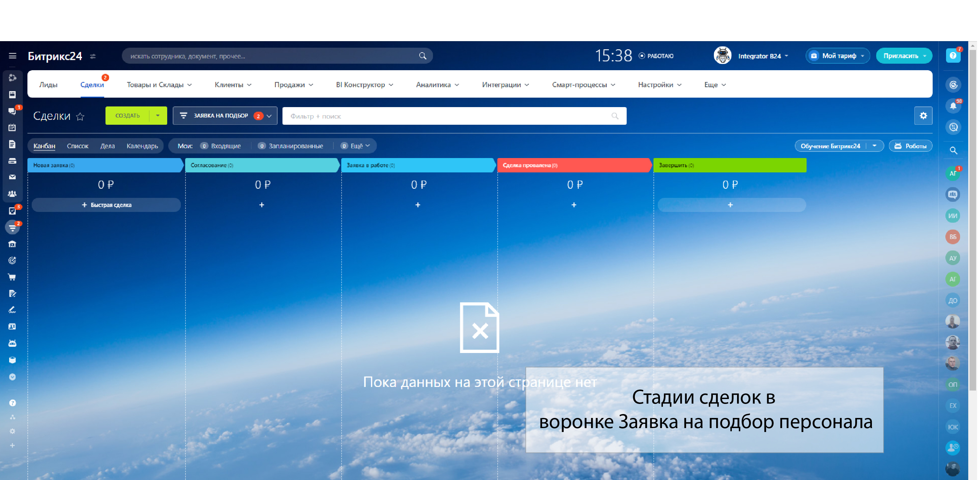The width and height of the screenshot is (980, 480).
Task: Click the favorites star beside Сделки
Action: click(80, 116)
